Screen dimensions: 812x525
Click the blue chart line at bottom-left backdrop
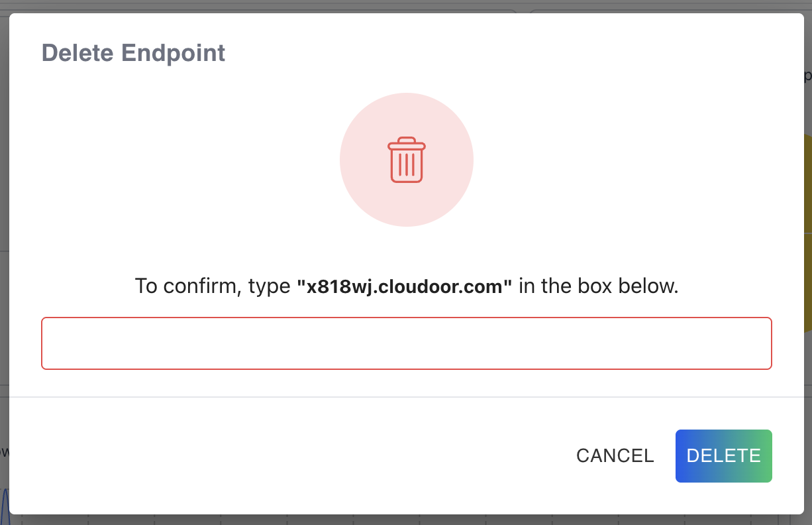(5, 504)
